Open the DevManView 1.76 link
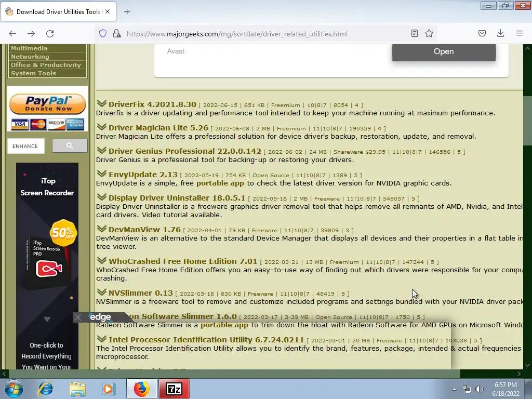The height and width of the screenshot is (399, 532). (144, 229)
